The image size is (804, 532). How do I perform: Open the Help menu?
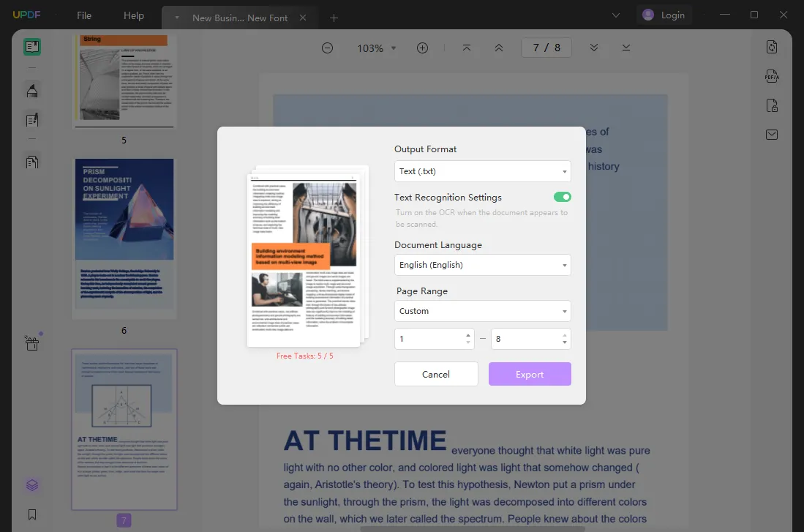click(x=134, y=15)
